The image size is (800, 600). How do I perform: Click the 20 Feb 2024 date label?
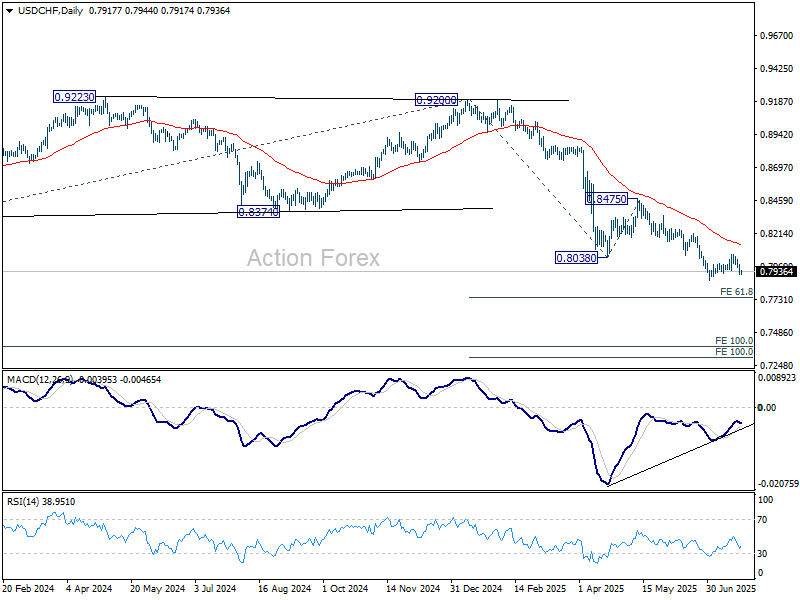(x=28, y=589)
